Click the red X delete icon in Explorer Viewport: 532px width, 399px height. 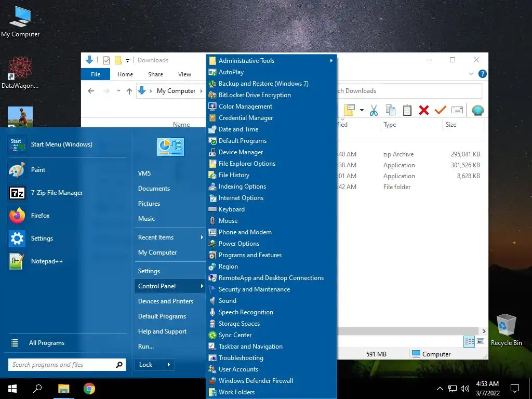424,110
